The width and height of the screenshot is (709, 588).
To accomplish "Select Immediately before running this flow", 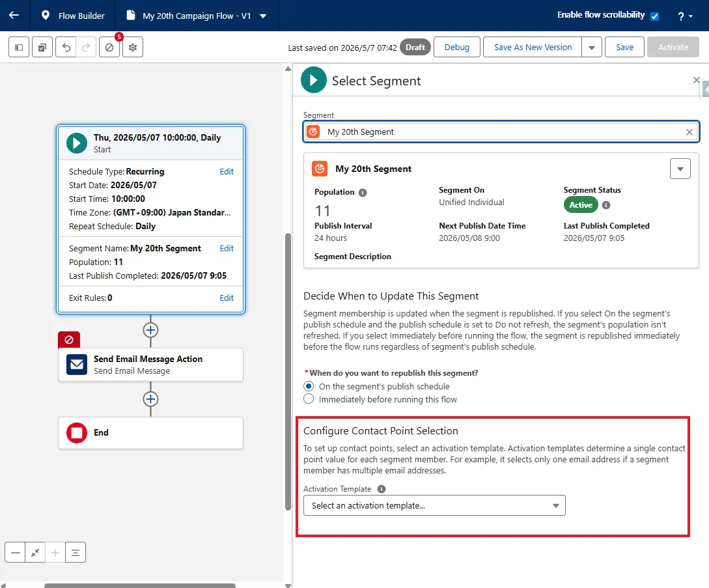I will click(309, 399).
